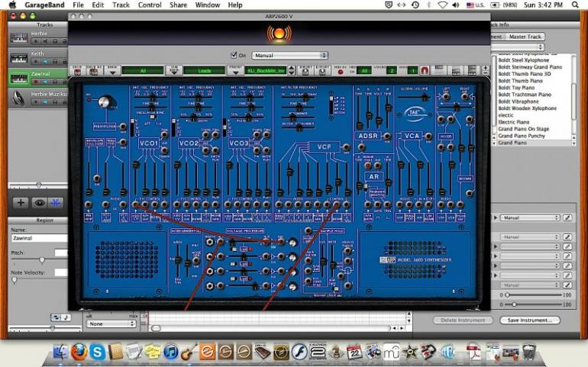Click the AR module label

(x=374, y=176)
